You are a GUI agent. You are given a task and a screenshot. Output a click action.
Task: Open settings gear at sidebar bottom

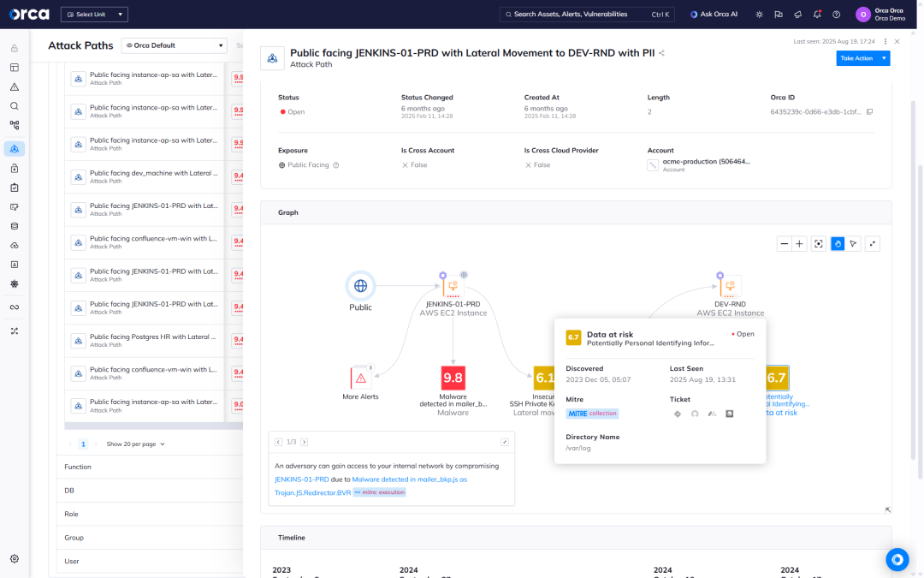pos(15,558)
